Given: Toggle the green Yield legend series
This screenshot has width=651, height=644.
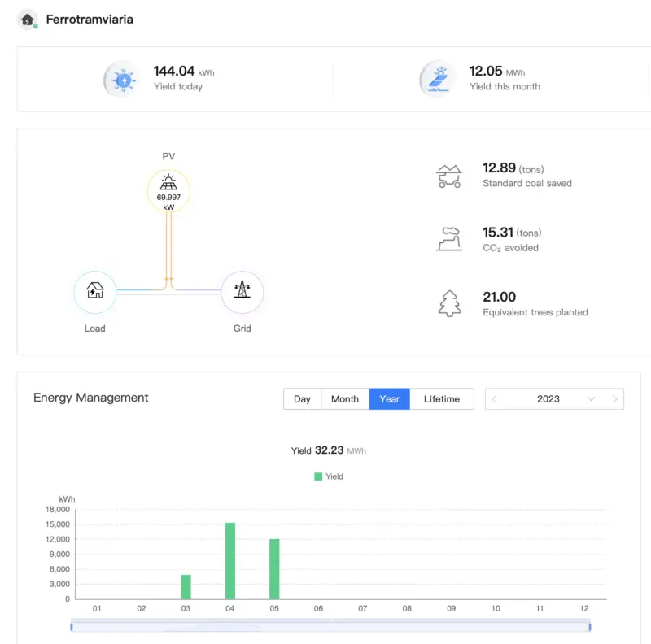Looking at the screenshot, I should pos(329,476).
